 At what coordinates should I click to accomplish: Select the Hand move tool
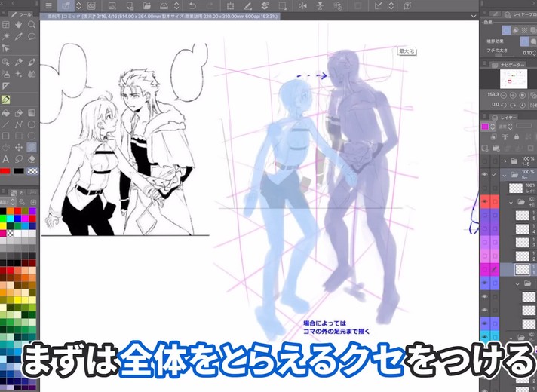click(19, 24)
